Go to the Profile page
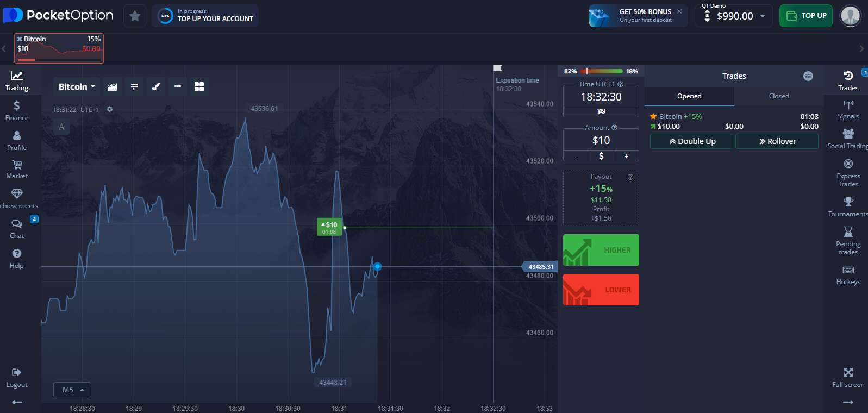 click(x=17, y=140)
